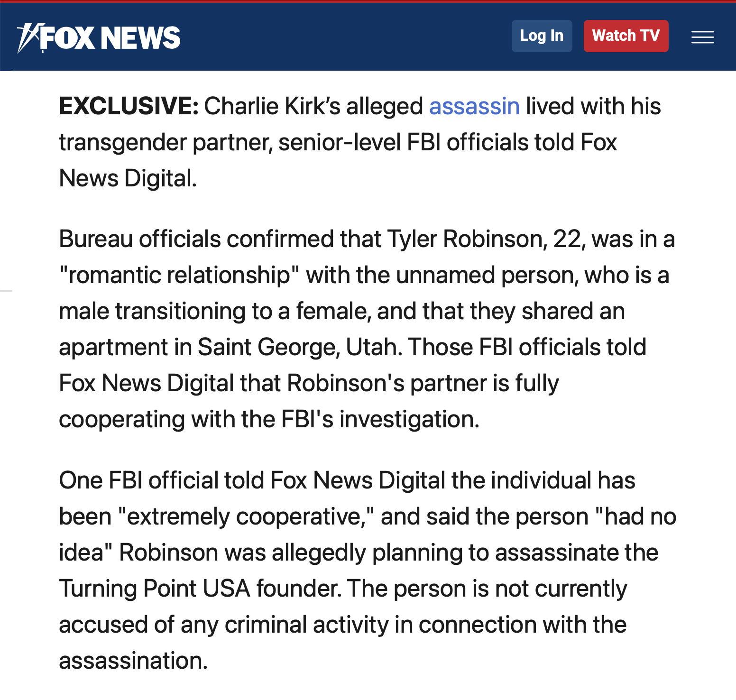Follow the blue "assassin" hyperlink
Viewport: 736px width, 700px height.
(x=474, y=106)
